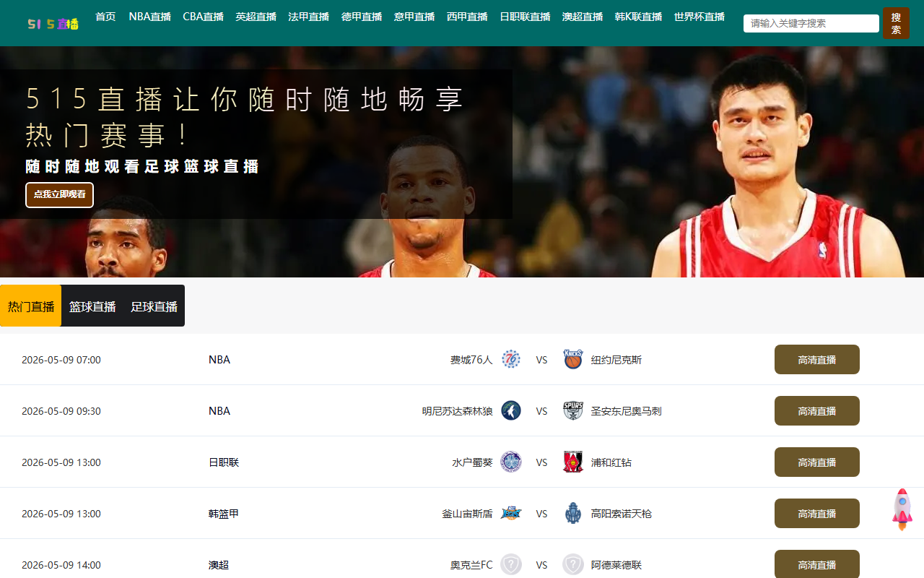Click the time 2026-05-09 09:30

coord(61,411)
